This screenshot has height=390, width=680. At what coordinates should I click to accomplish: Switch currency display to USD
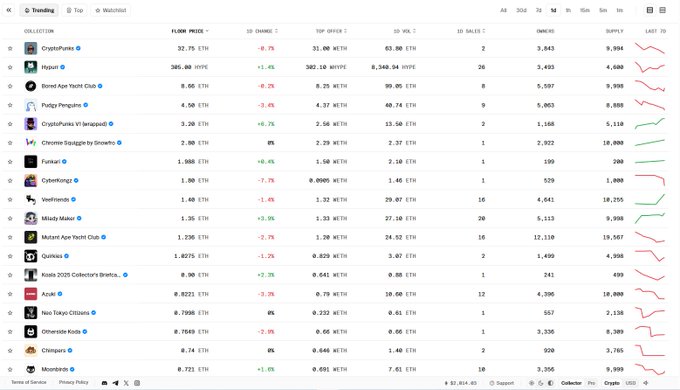click(631, 383)
